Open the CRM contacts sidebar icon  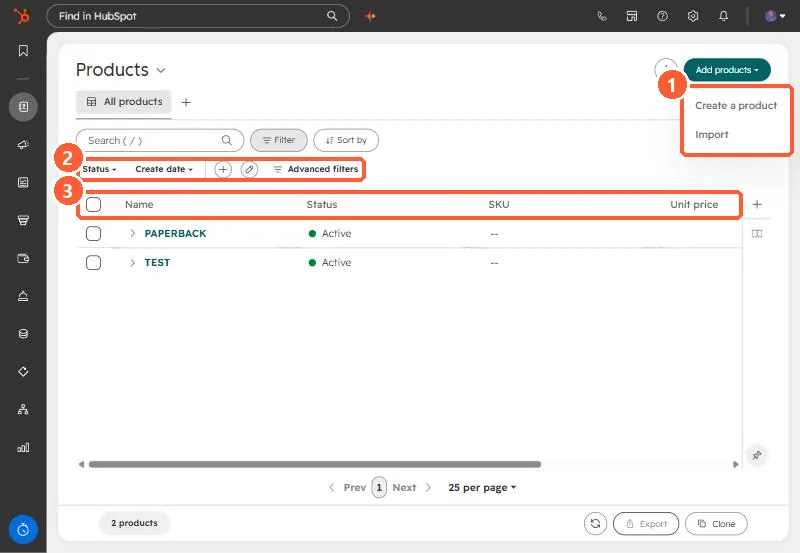point(23,107)
